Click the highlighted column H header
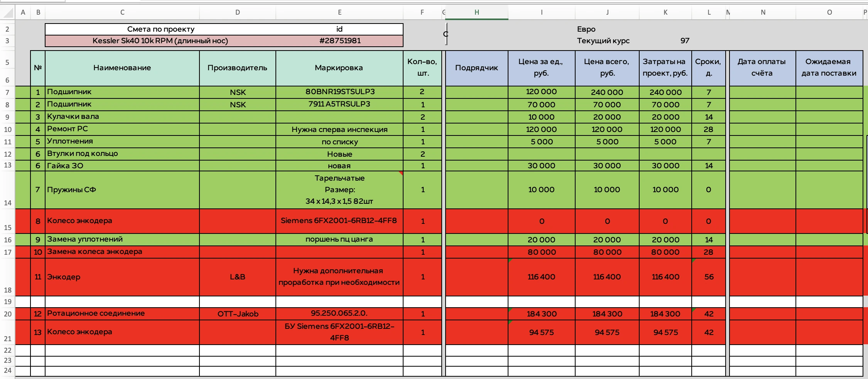The width and height of the screenshot is (868, 379). coord(477,12)
